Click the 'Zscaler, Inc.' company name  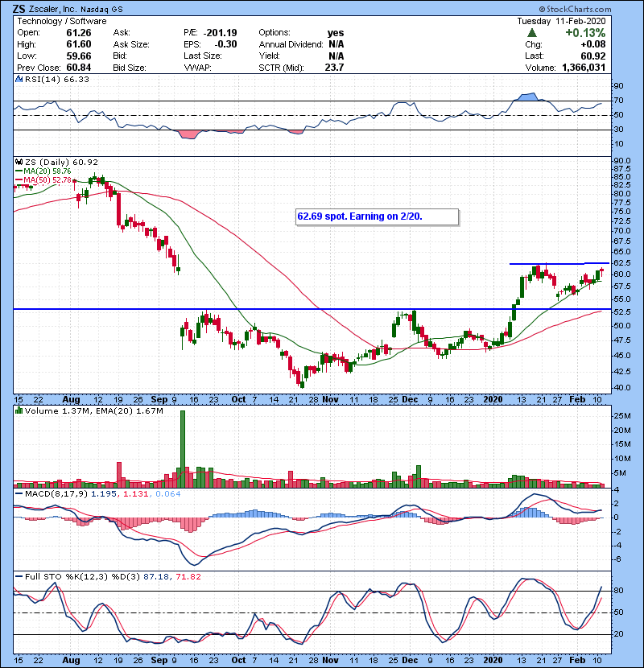(x=52, y=9)
